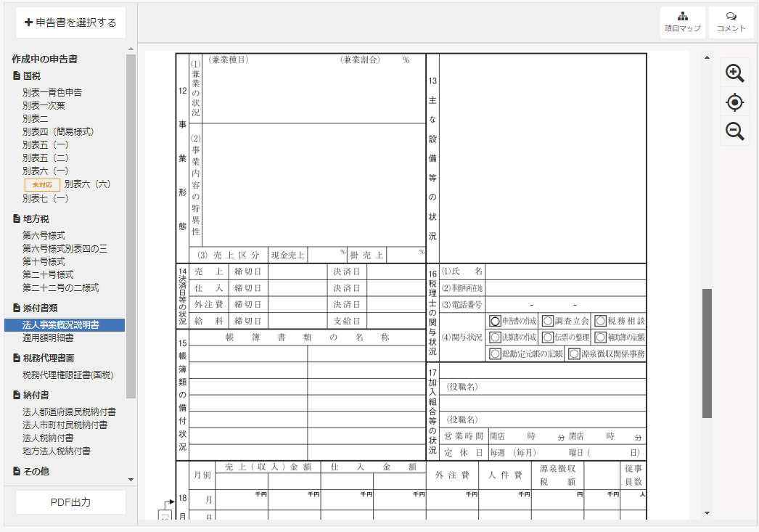
Task: Open 第六号様式 form
Action: click(x=44, y=235)
